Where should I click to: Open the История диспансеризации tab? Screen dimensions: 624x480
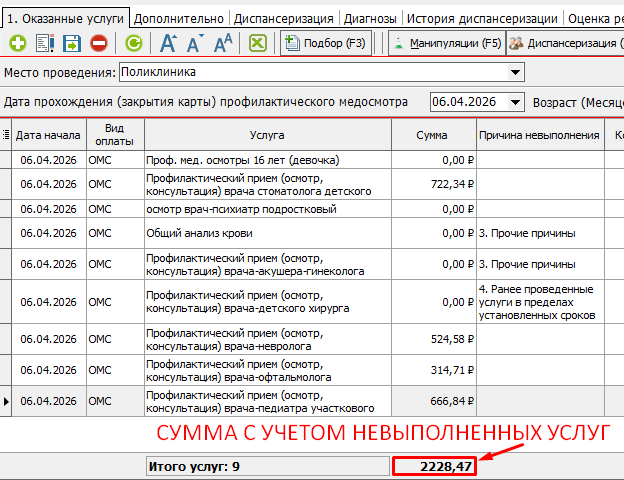click(483, 18)
